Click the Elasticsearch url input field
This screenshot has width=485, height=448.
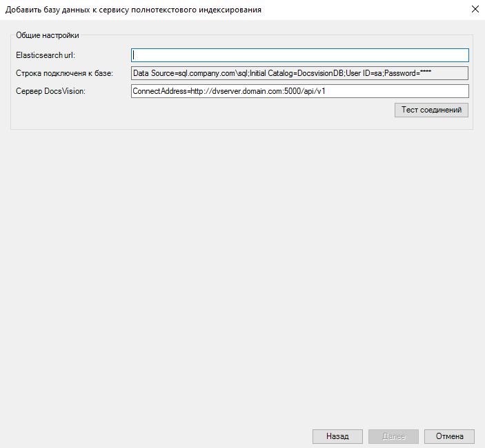coord(299,55)
